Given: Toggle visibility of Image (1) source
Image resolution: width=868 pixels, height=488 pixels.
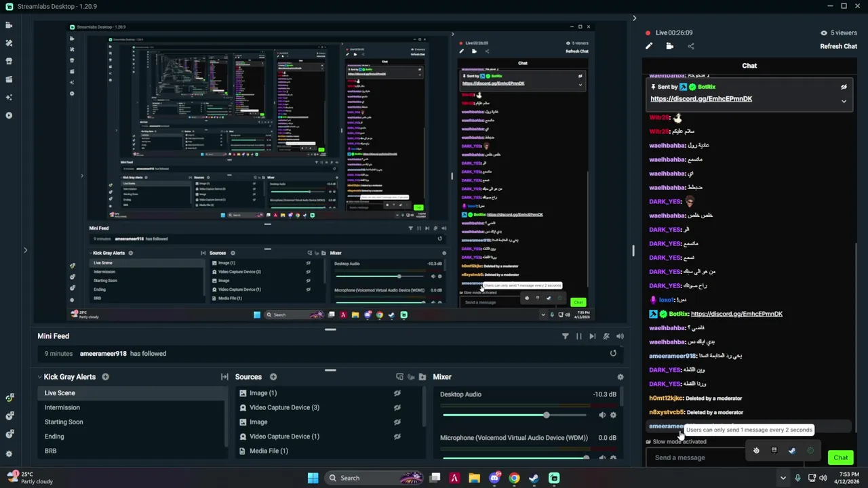Looking at the screenshot, I should [x=397, y=393].
